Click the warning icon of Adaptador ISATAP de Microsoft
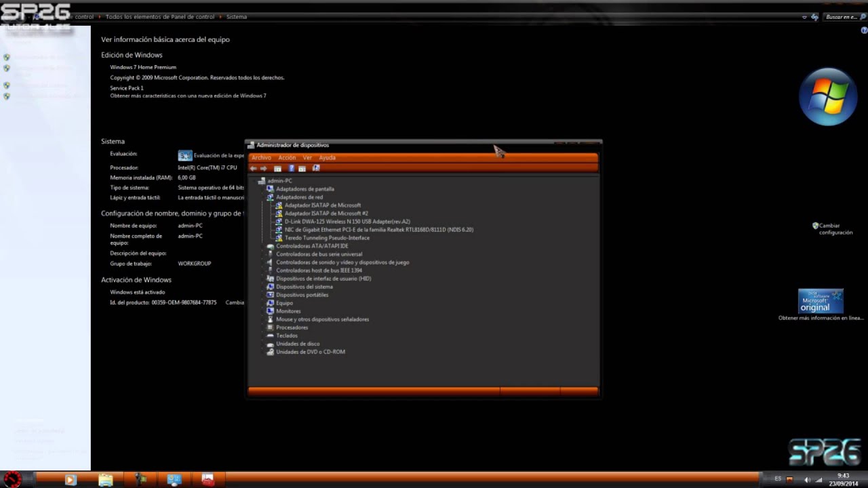Screen dimensions: 868x488 click(279, 205)
